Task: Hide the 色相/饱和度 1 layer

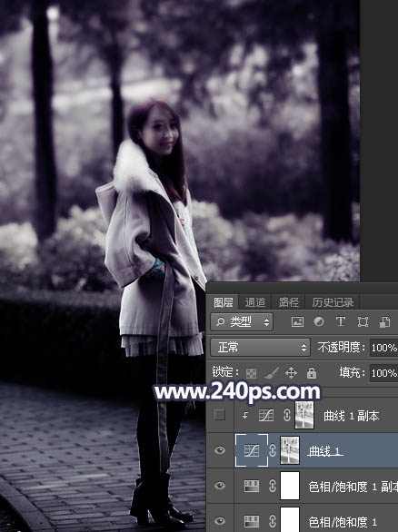Action: pos(220,521)
